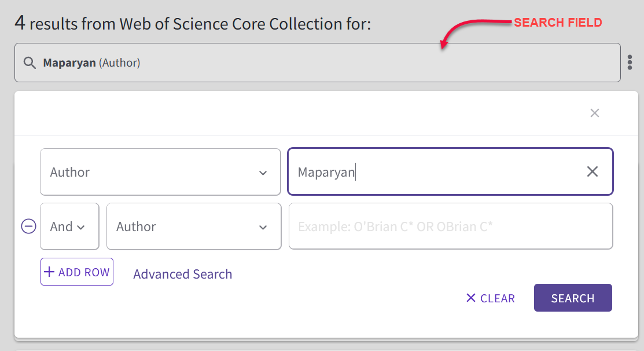The image size is (644, 351).
Task: Open the three-dot options menu beside the search field
Action: [630, 63]
